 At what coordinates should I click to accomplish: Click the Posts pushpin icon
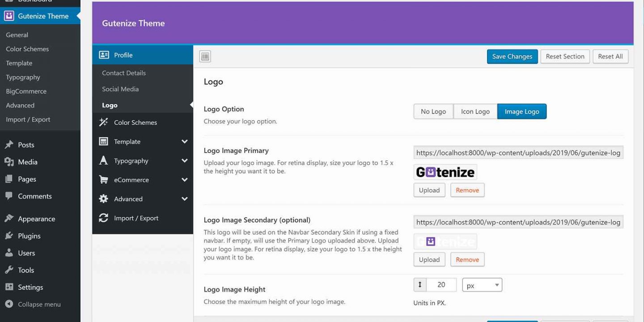pyautogui.click(x=9, y=145)
